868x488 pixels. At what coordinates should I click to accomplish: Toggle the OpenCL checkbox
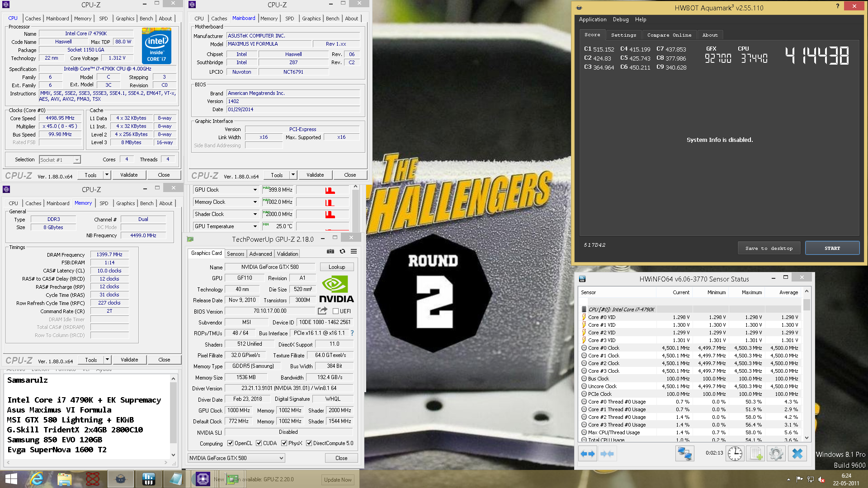point(230,443)
